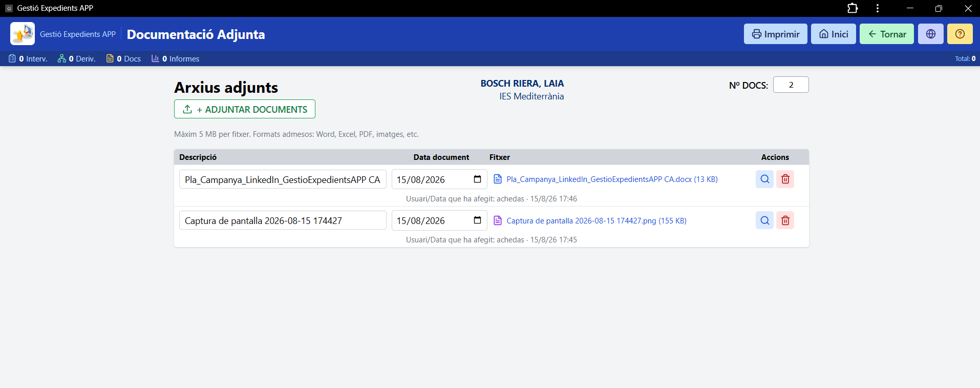Edit the Captura de pantalla description field
Screen dimensions: 980x388
click(x=283, y=220)
